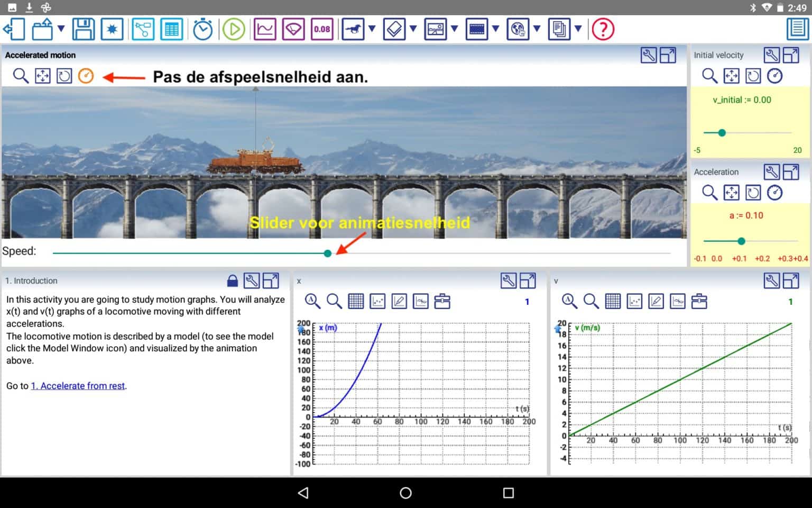Expand the dropdown next to Open folder icon
812x508 pixels.
coord(61,29)
